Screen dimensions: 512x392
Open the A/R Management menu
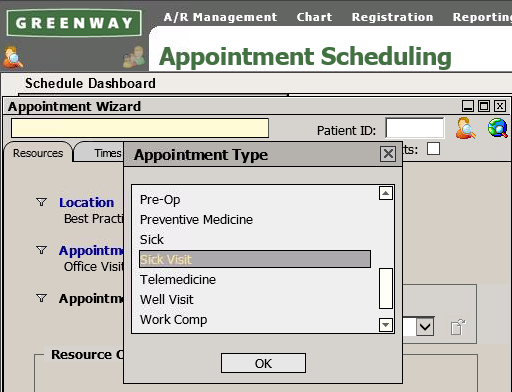tap(220, 17)
